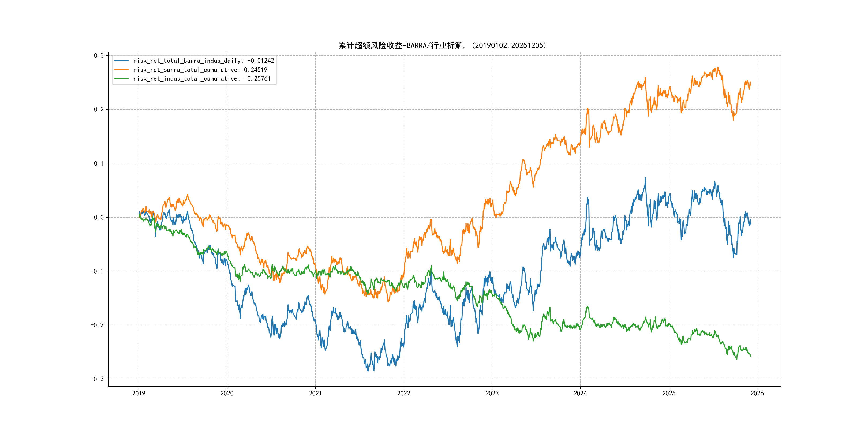Screen dimensions: 868x434
Task: Click the 2024 x-axis tick label
Action: coord(580,393)
